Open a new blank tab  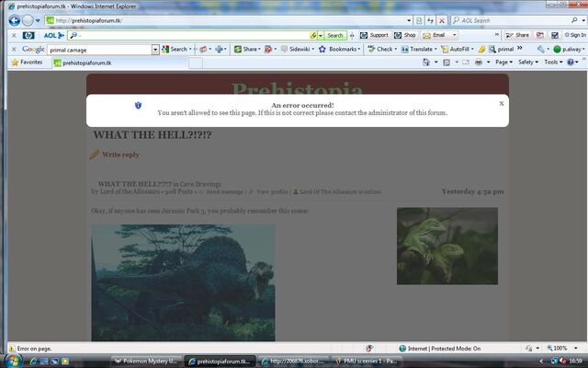[x=196, y=63]
